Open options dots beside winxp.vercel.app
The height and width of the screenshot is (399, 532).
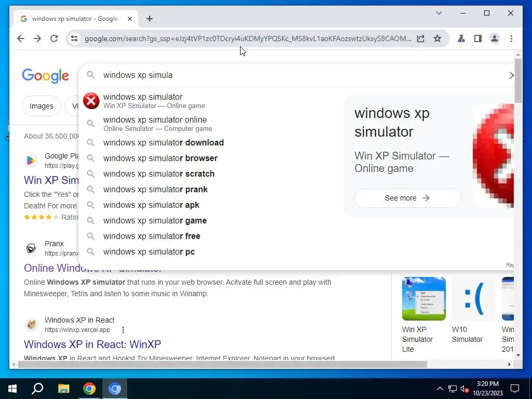(x=123, y=330)
